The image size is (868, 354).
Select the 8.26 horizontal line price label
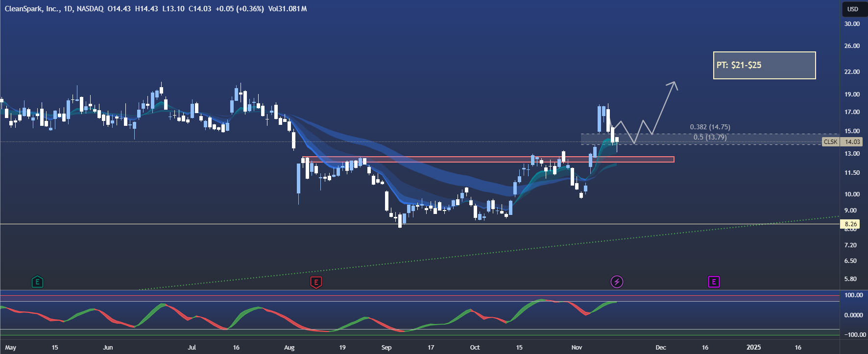click(851, 224)
